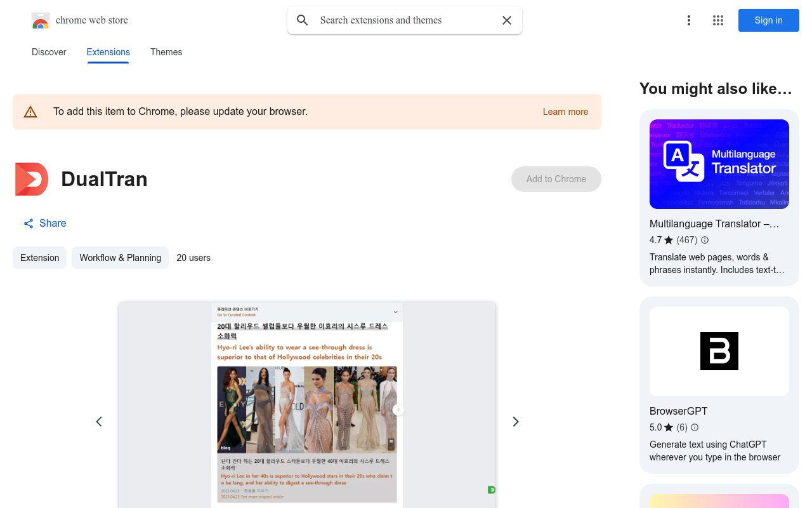Click the DualTran extension logo

coord(32,179)
